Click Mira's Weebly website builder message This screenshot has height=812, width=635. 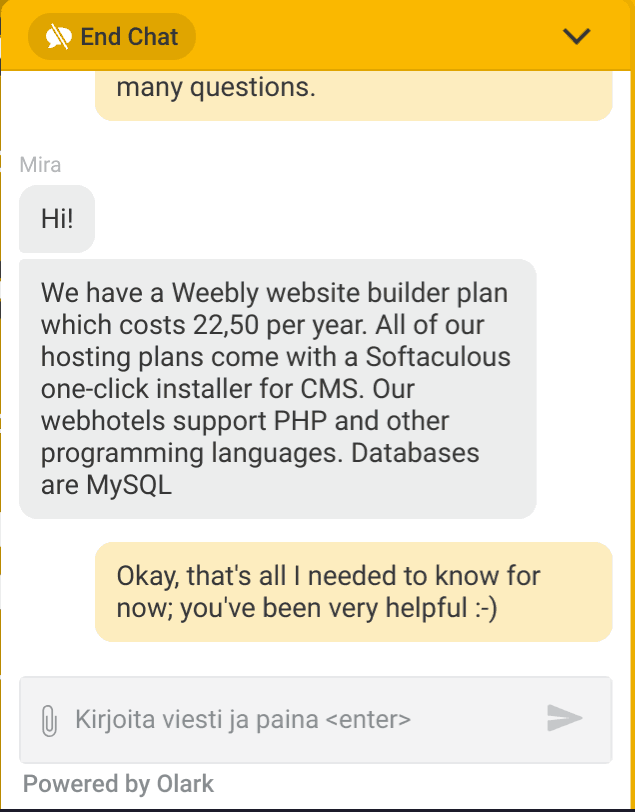coord(278,388)
